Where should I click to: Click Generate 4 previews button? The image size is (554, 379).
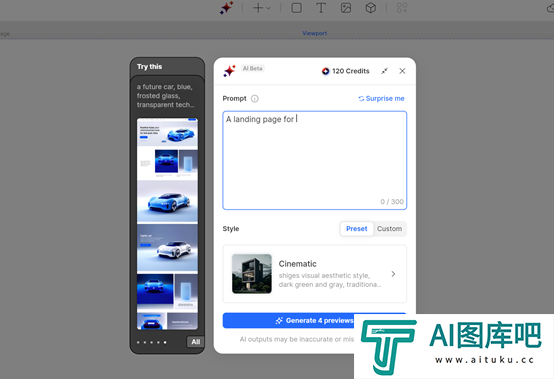(x=314, y=320)
